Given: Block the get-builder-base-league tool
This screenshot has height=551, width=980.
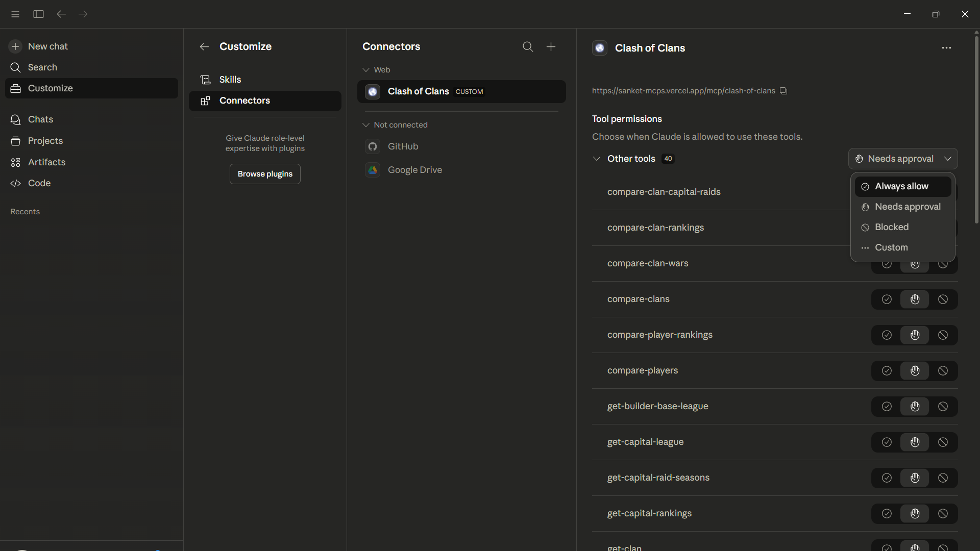Looking at the screenshot, I should click(943, 407).
